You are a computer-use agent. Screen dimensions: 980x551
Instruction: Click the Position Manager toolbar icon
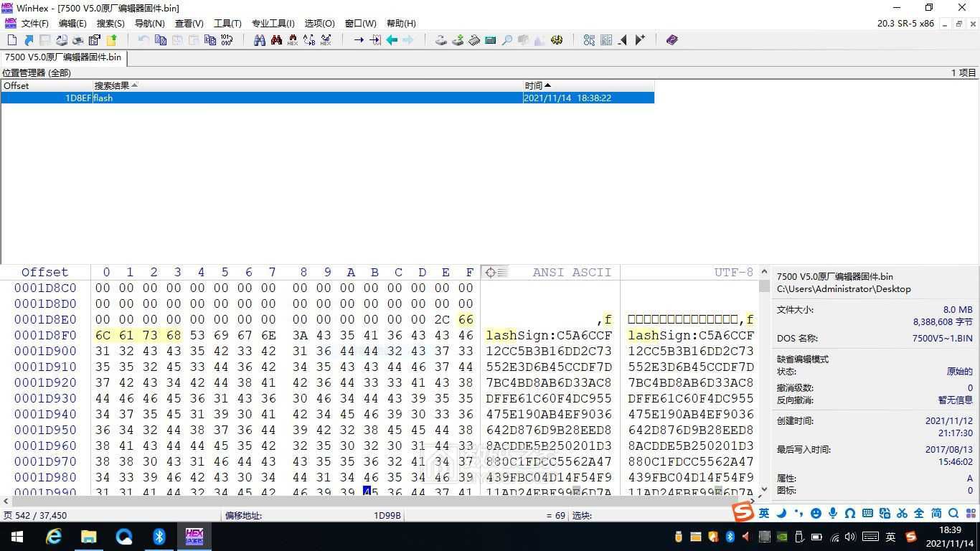coord(606,40)
